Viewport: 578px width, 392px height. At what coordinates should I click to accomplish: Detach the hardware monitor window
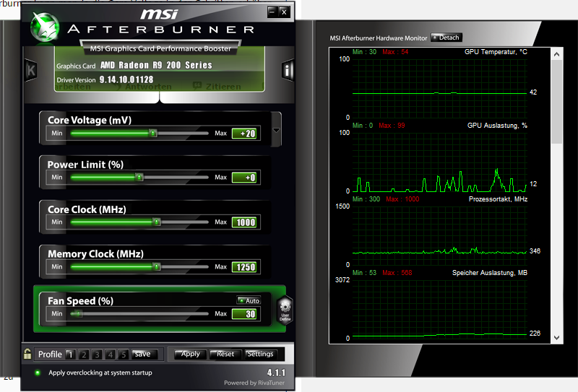(446, 38)
